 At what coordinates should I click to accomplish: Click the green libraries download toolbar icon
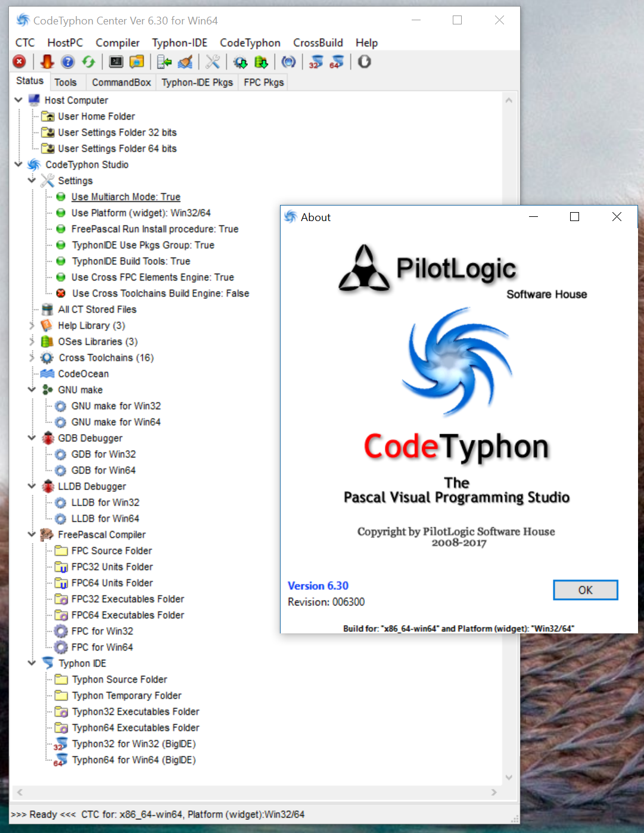tap(261, 61)
